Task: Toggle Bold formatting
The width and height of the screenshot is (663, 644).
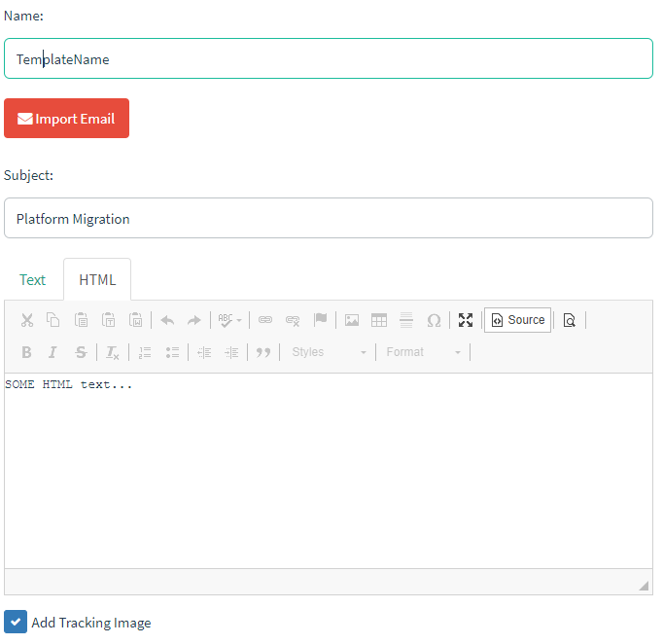Action: (x=27, y=352)
